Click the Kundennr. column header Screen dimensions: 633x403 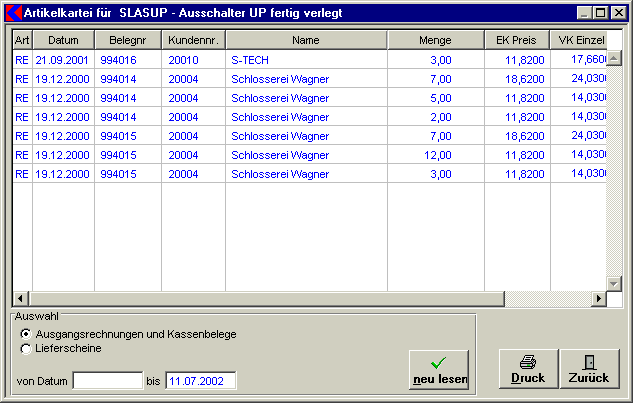[x=193, y=40]
